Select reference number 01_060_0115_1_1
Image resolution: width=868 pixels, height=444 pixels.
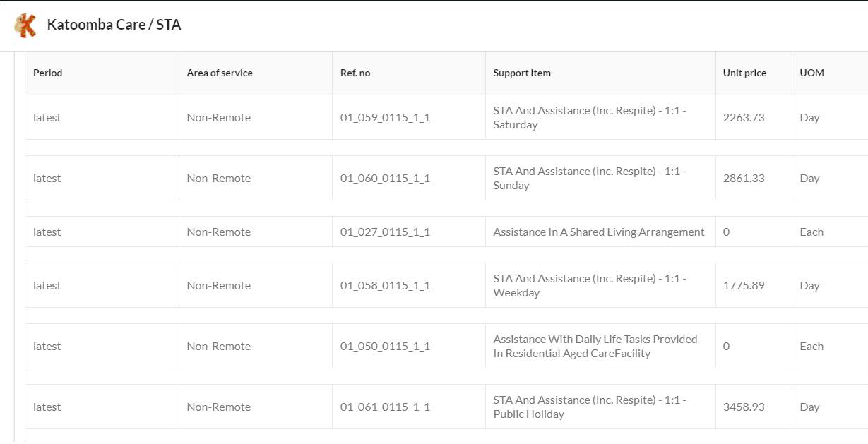(385, 179)
